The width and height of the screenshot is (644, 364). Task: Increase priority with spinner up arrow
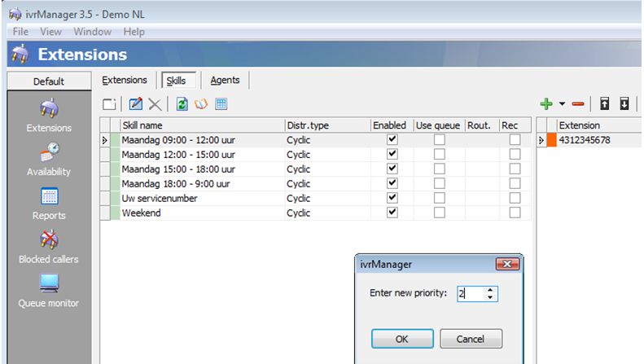point(490,290)
